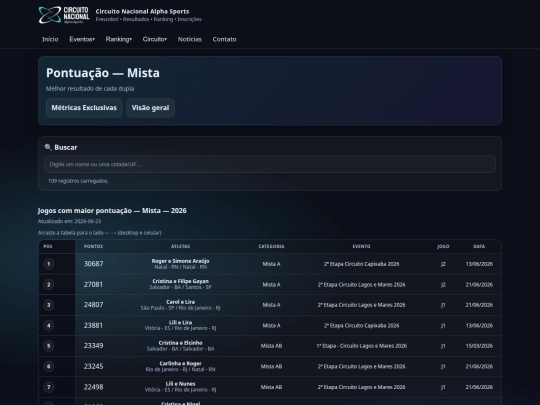Screen dimensions: 540x405
Task: Click event 2ª Etapa Circuito Capixaba 2026 in Lili e Lira row
Action: point(362,325)
